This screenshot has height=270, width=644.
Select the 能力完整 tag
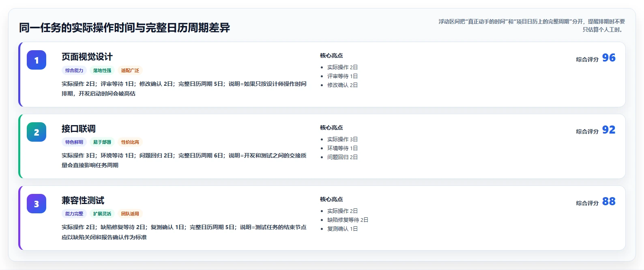click(74, 214)
